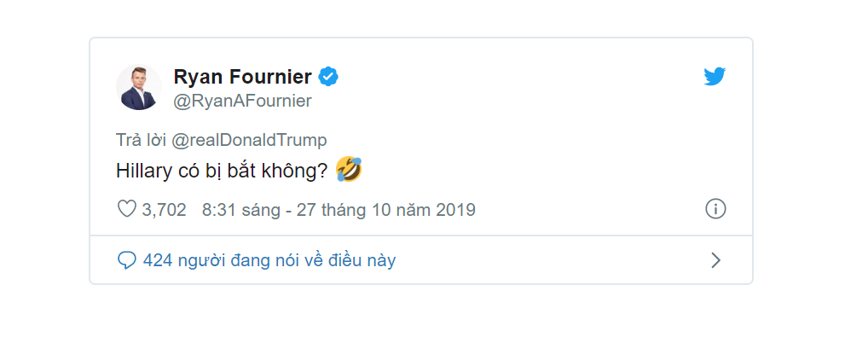Click the 424 replies number
Viewport: 868px width, 343px height.
(x=156, y=260)
